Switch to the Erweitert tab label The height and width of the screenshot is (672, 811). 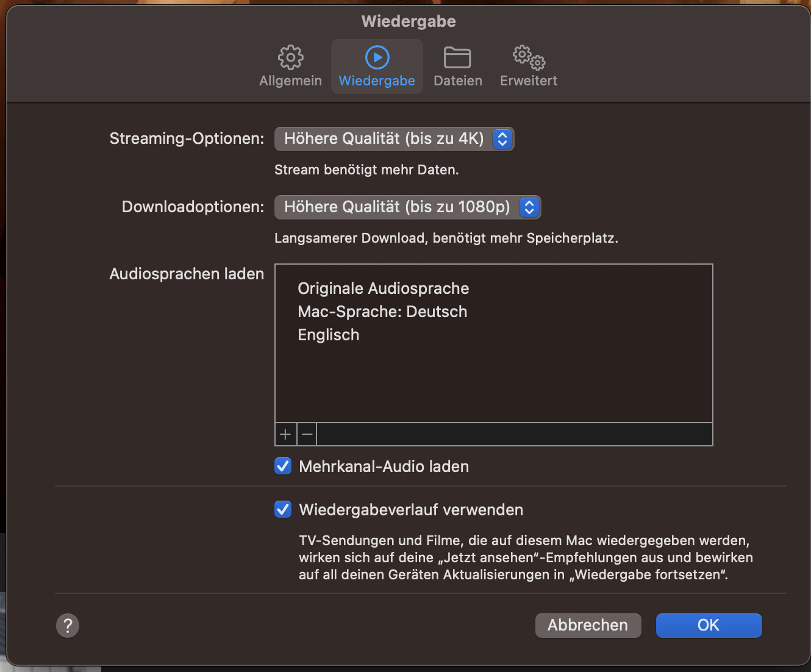(x=529, y=81)
